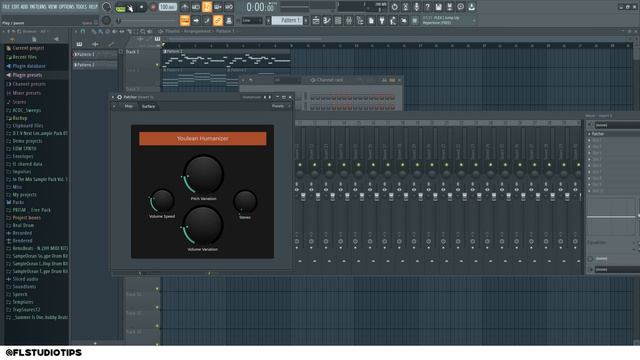Screen dimensions: 640x360
Task: Toggle the metronome icon
Action: click(184, 7)
